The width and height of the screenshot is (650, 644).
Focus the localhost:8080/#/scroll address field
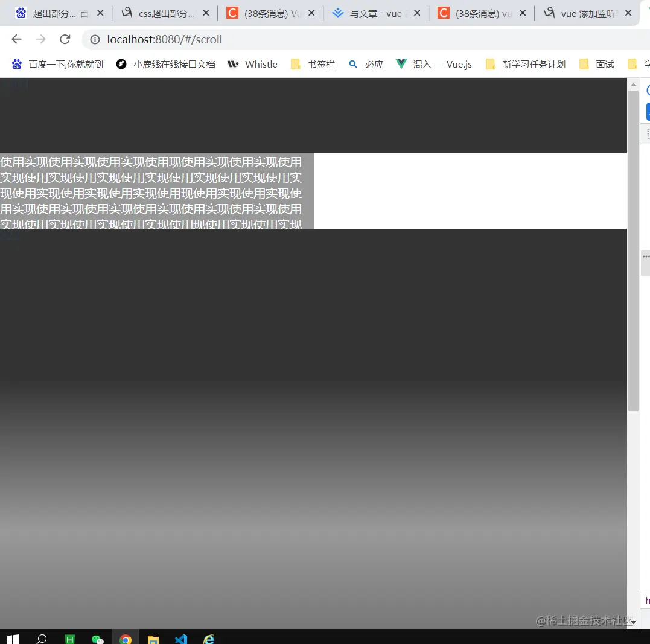click(365, 39)
